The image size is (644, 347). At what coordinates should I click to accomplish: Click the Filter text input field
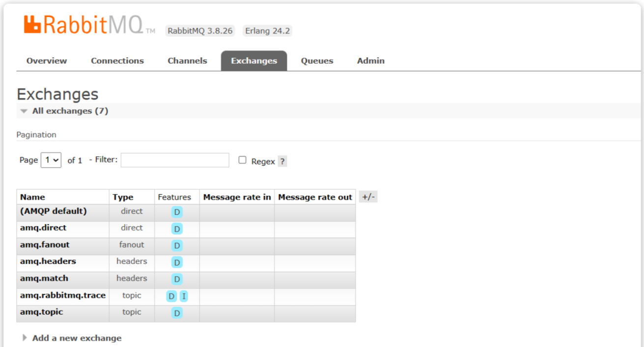click(x=175, y=160)
